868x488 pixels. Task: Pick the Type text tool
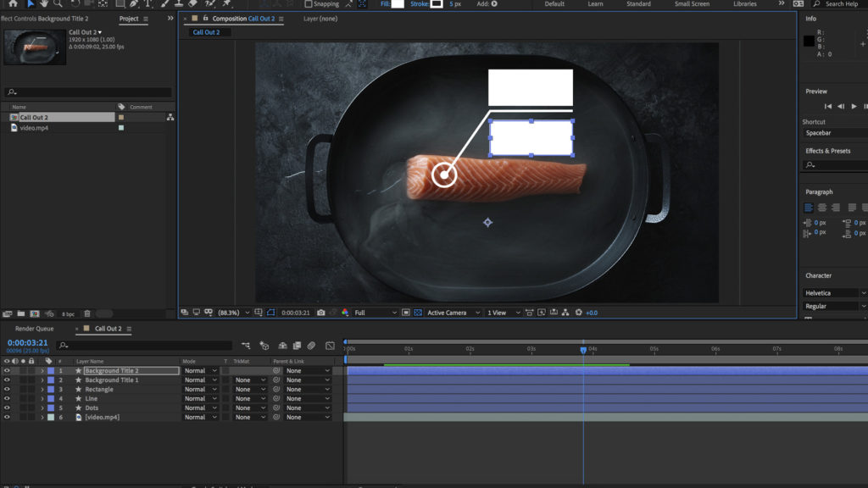click(x=147, y=3)
